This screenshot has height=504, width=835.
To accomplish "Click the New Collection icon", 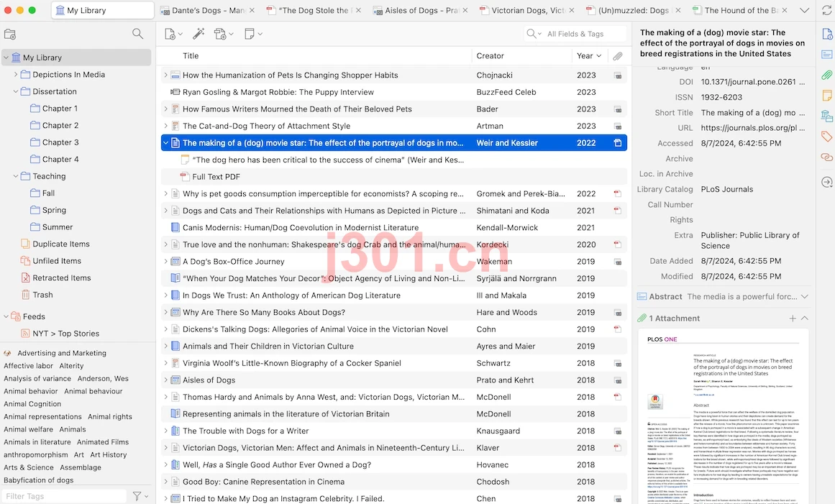I will pos(10,34).
